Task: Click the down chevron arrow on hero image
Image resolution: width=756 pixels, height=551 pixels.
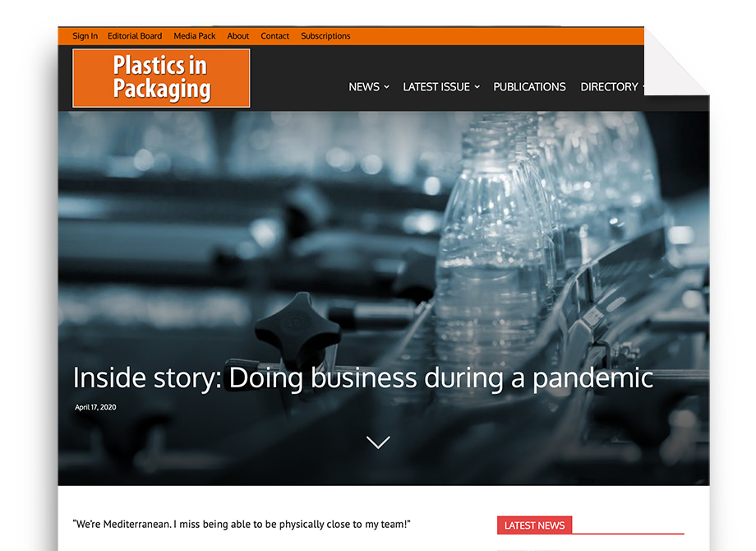Action: coord(378,442)
